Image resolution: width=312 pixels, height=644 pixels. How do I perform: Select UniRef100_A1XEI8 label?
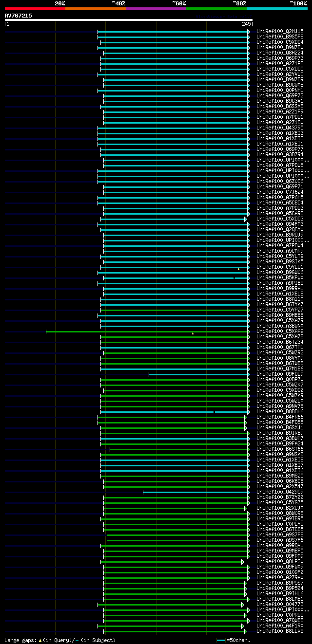(x=280, y=460)
